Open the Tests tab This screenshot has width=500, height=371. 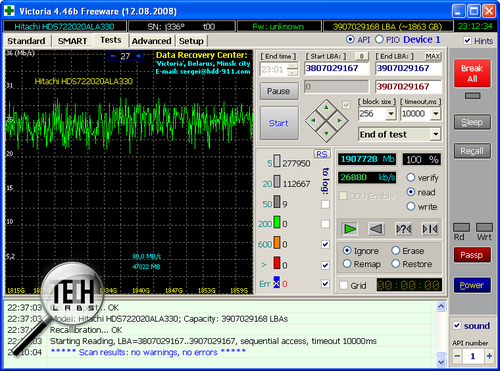111,40
